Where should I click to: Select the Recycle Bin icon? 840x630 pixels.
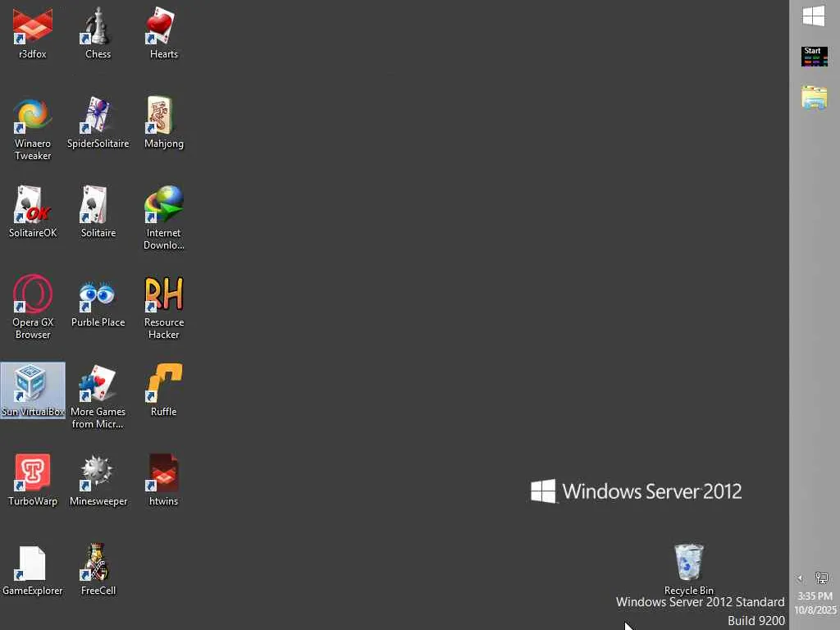(688, 569)
